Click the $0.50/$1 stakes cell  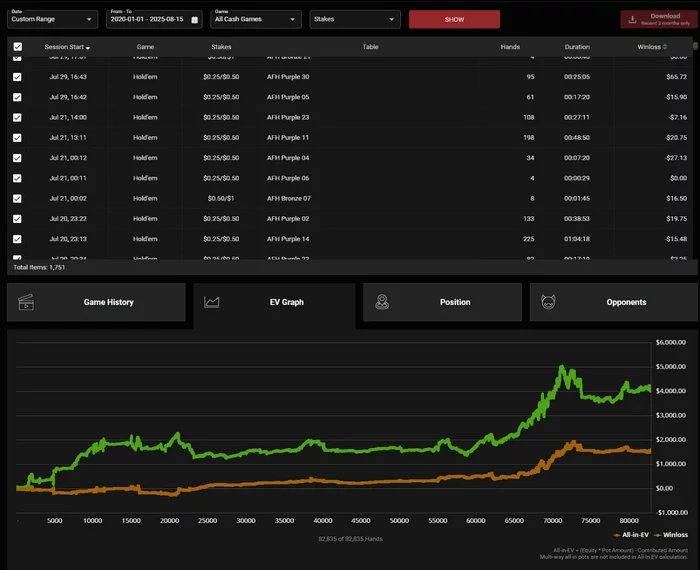click(221, 198)
